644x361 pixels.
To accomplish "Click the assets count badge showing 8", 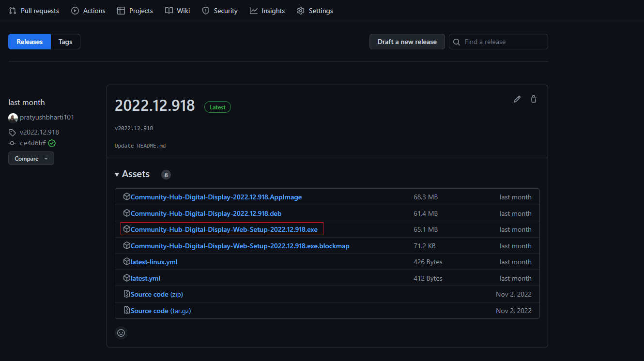I will click(166, 175).
